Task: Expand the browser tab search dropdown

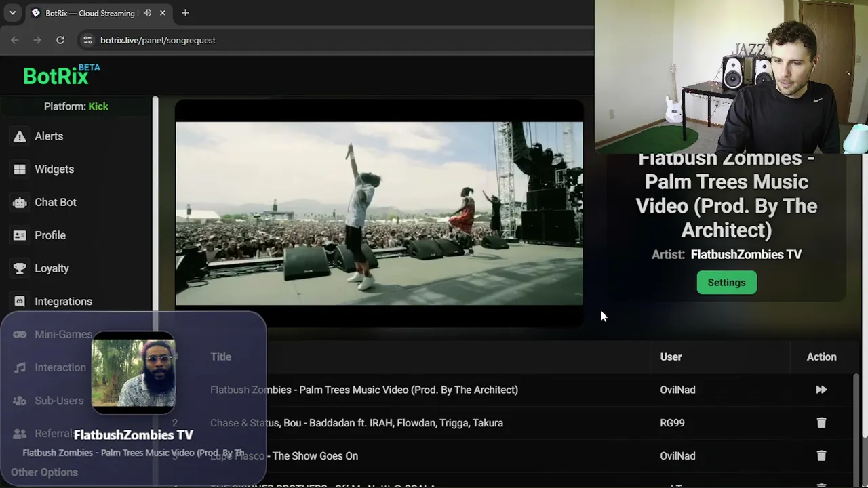Action: point(12,13)
